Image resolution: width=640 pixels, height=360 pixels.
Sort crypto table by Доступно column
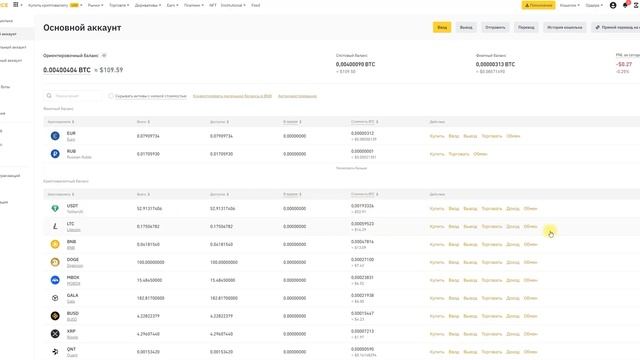click(x=219, y=194)
